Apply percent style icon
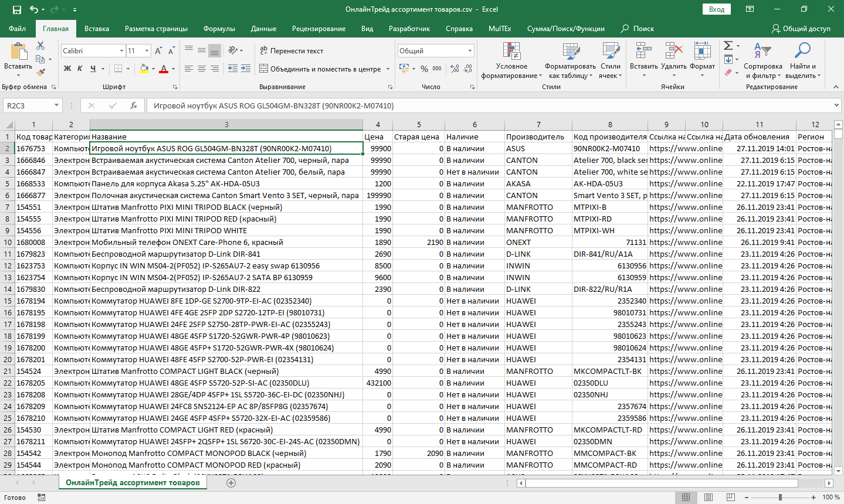The image size is (844, 504). [x=424, y=69]
